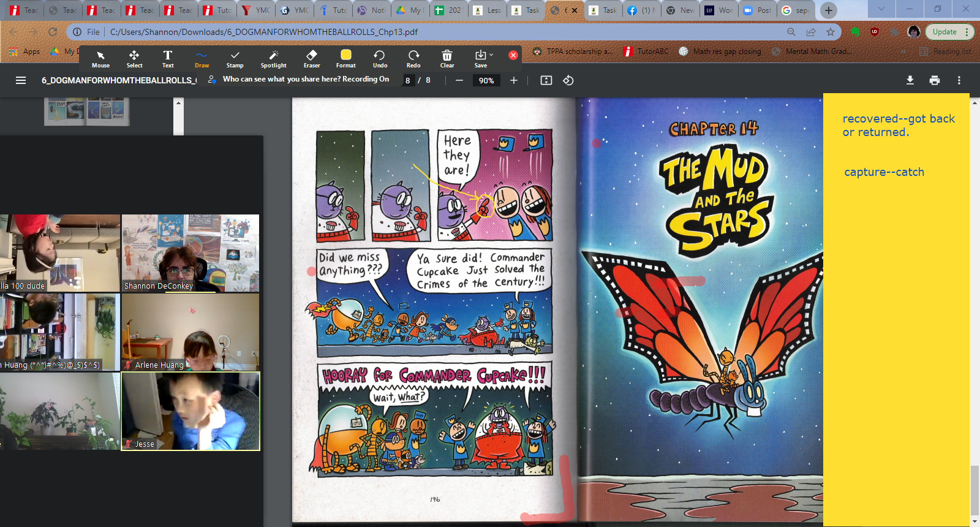
Task: Open the Reading list
Action: 945,51
